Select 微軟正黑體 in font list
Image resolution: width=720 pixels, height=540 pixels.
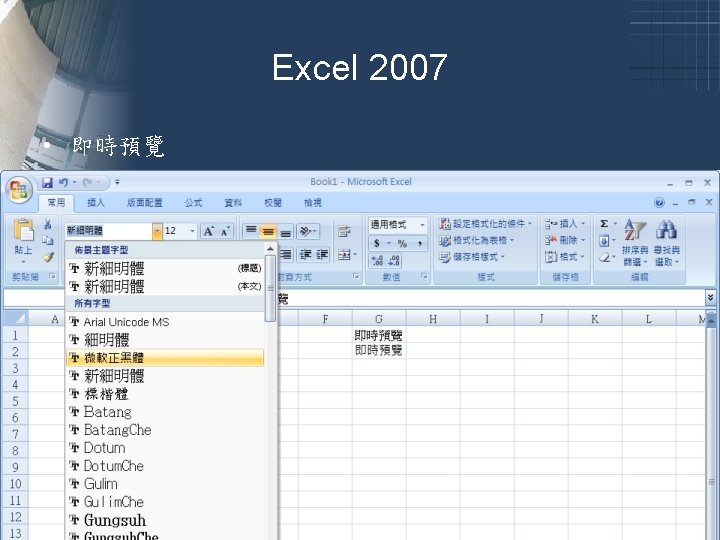165,358
